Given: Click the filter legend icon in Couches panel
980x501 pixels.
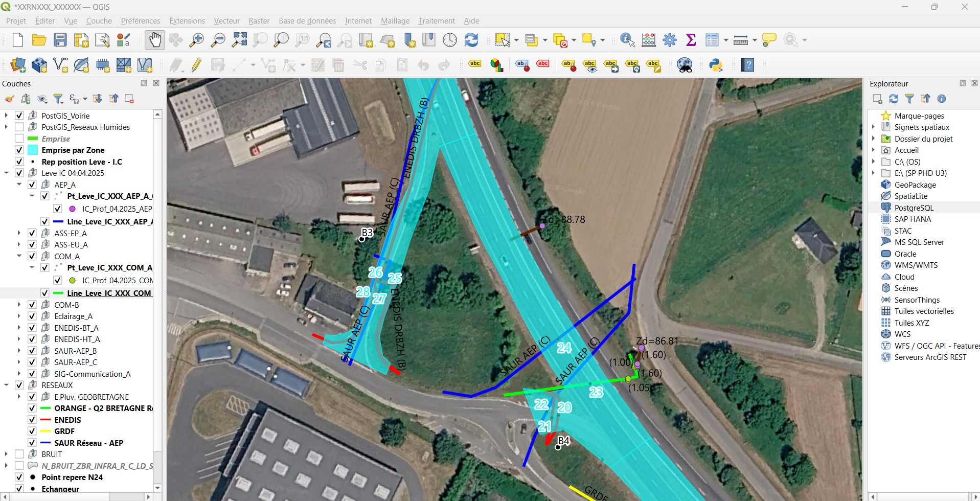Looking at the screenshot, I should [x=58, y=99].
